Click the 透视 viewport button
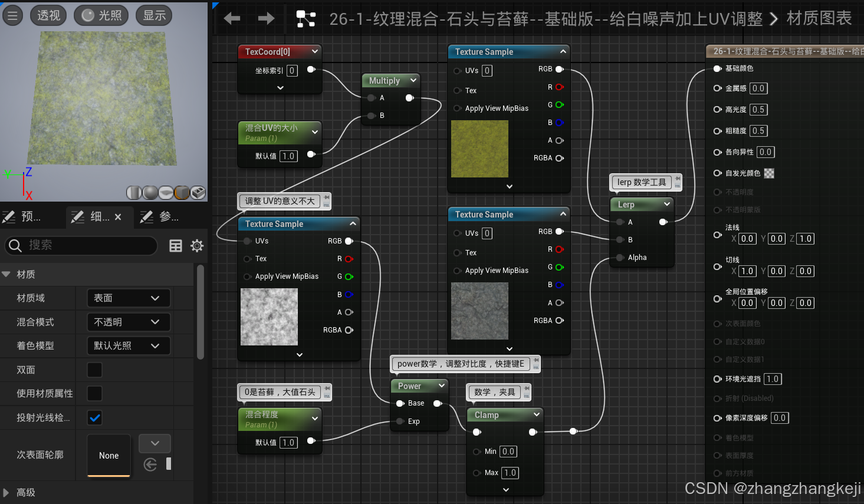864x504 pixels. click(48, 15)
